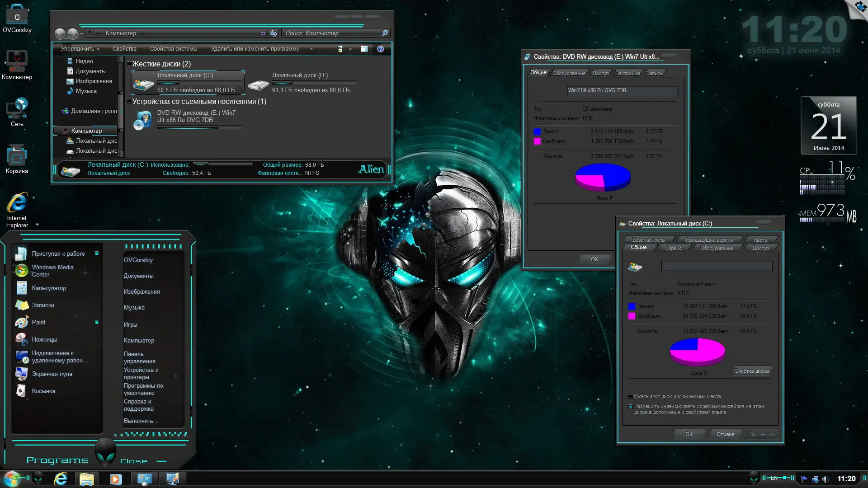
Task: Click Action Center flag icon in tray
Action: click(804, 479)
